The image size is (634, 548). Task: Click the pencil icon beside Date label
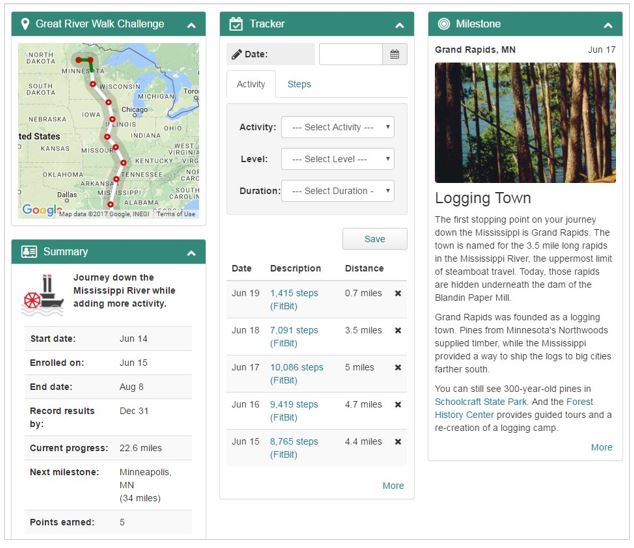click(237, 54)
